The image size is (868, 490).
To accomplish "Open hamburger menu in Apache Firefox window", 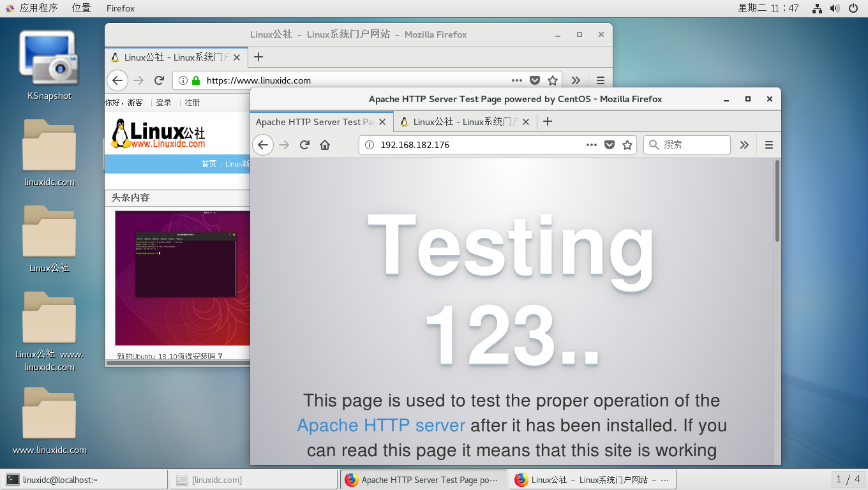I will [768, 145].
